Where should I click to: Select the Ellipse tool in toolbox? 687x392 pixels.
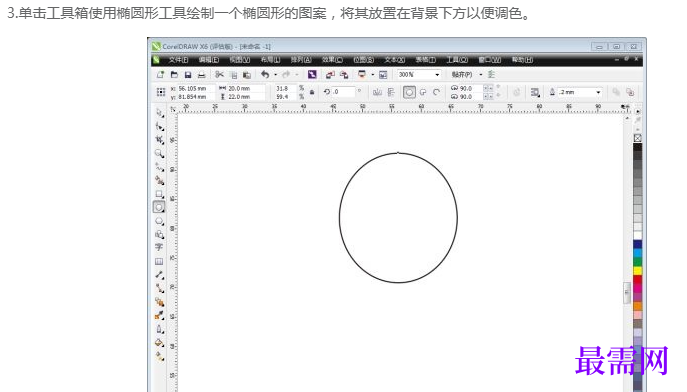[x=159, y=207]
